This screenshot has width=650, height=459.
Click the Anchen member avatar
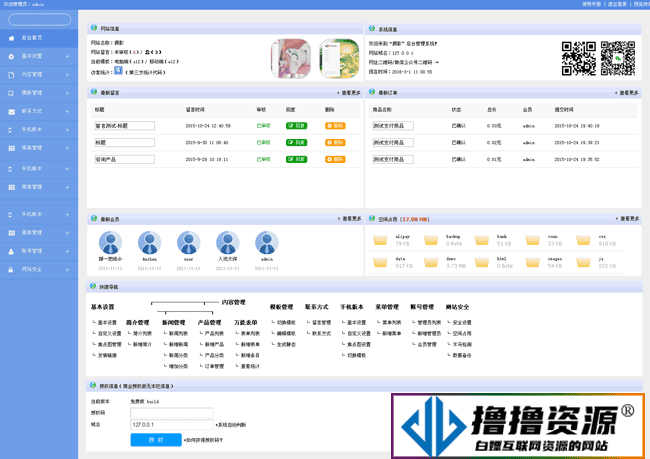[x=149, y=243]
